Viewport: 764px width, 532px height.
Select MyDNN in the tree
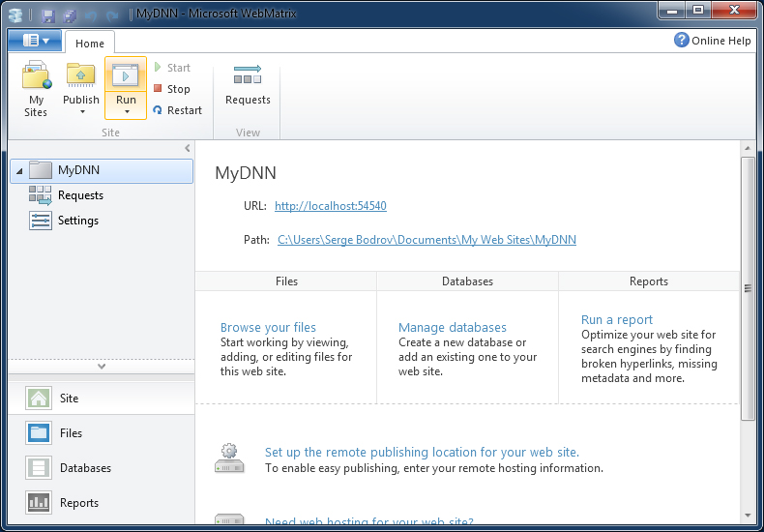click(102, 170)
